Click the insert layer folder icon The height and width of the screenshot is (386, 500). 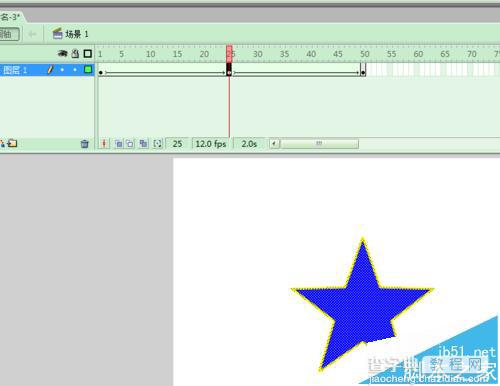(x=13, y=143)
